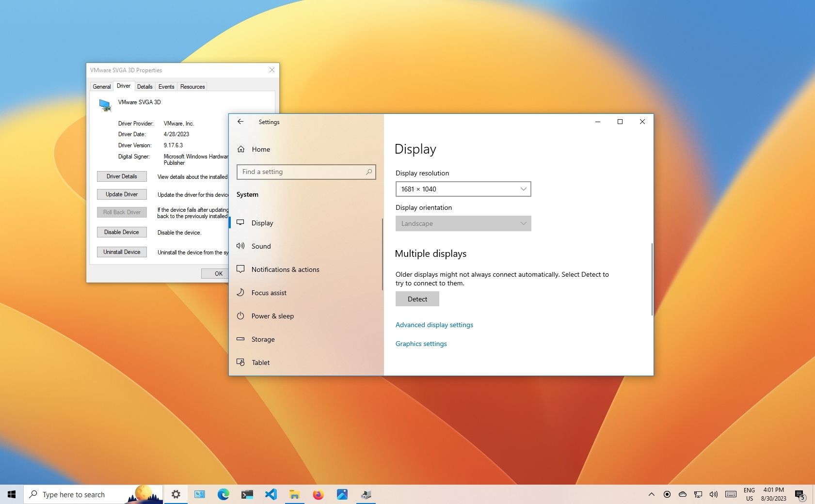Select Notifications & actions in the sidebar

285,269
